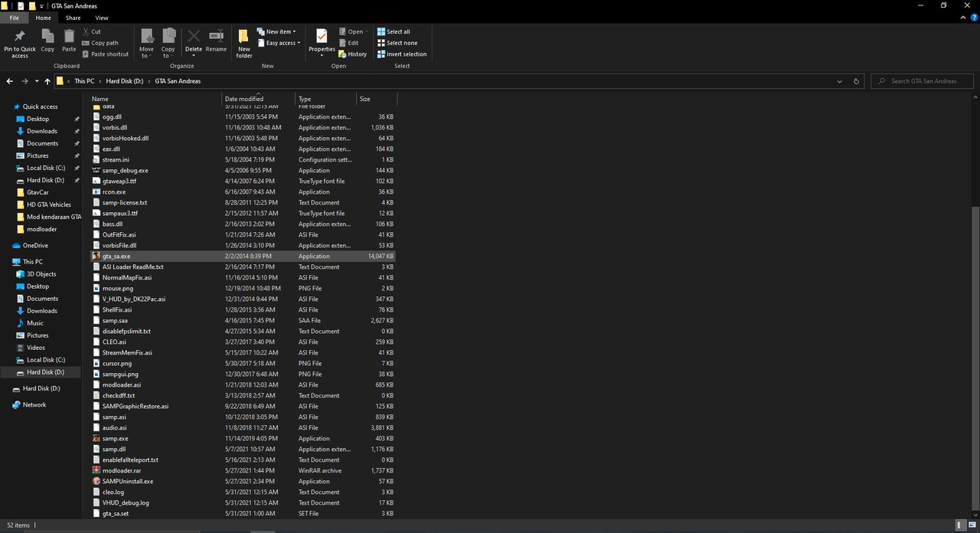The image size is (980, 533).
Task: Create a New folder
Action: [x=244, y=44]
